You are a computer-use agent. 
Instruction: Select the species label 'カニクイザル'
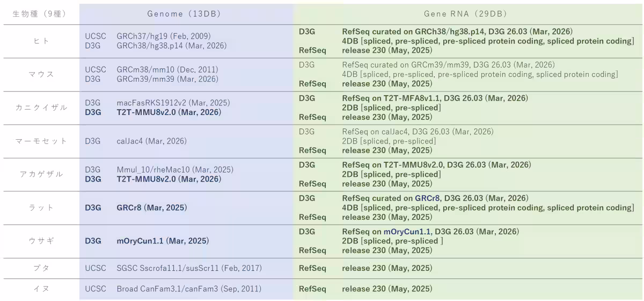tap(41, 107)
